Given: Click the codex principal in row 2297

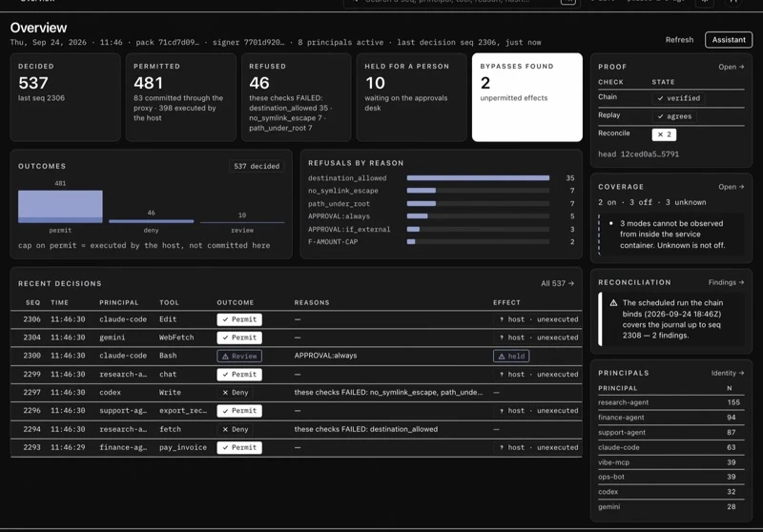Looking at the screenshot, I should tap(111, 393).
